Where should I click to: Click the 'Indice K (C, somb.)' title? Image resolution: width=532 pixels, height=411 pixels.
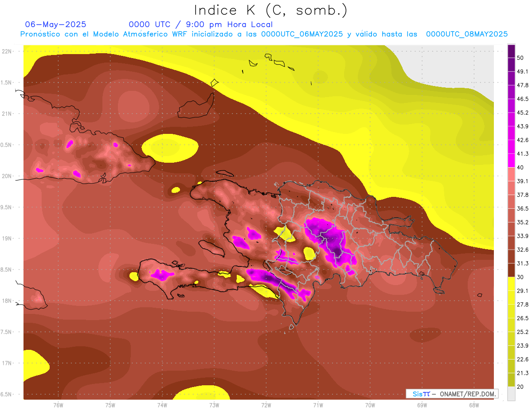pyautogui.click(x=271, y=10)
